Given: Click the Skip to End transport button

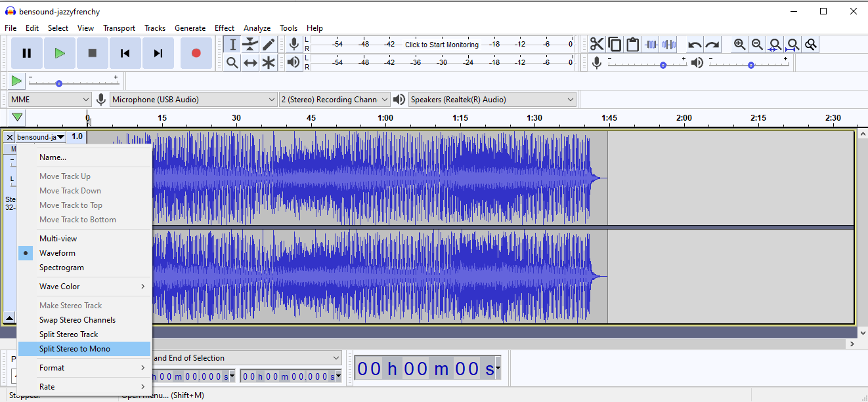Looking at the screenshot, I should (158, 53).
